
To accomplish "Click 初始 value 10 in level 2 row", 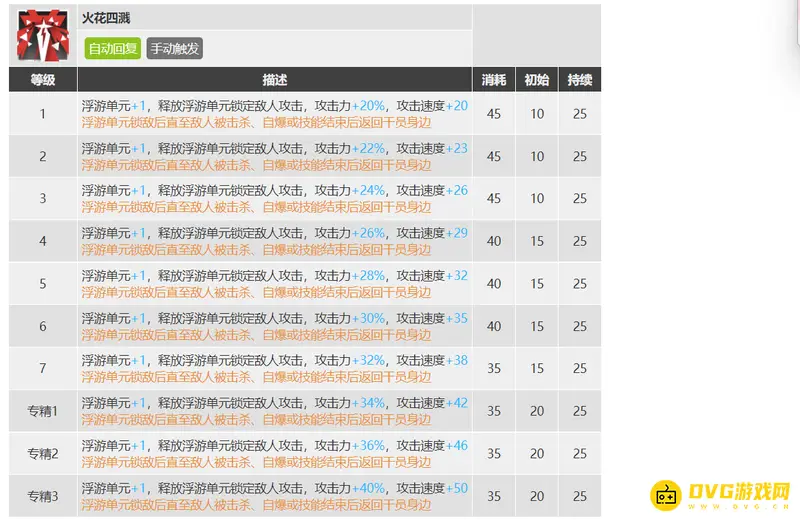I will [537, 156].
